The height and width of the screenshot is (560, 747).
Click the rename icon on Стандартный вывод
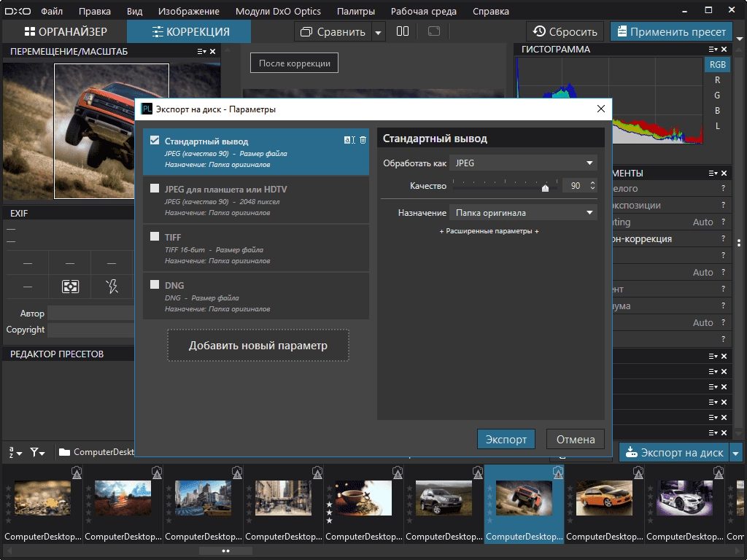tap(349, 140)
